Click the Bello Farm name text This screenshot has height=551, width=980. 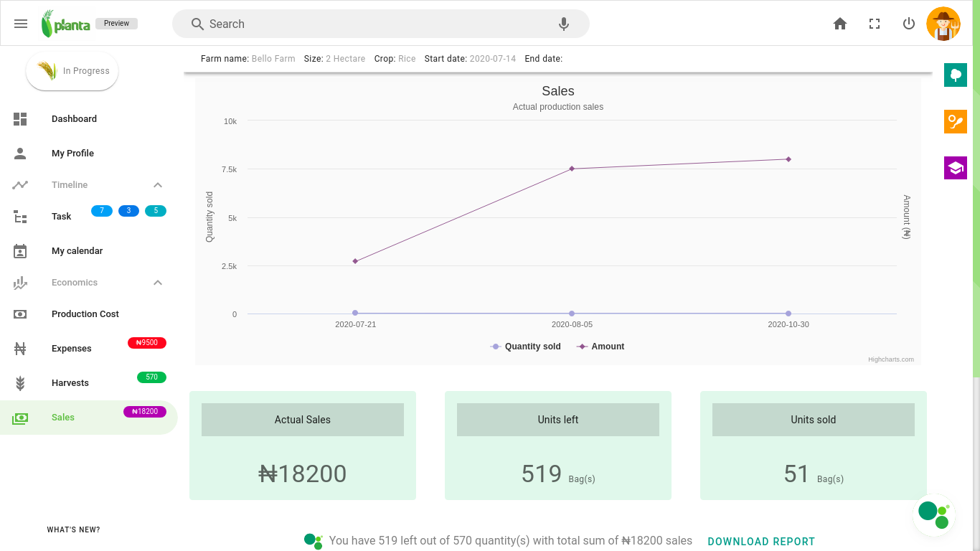(x=273, y=59)
